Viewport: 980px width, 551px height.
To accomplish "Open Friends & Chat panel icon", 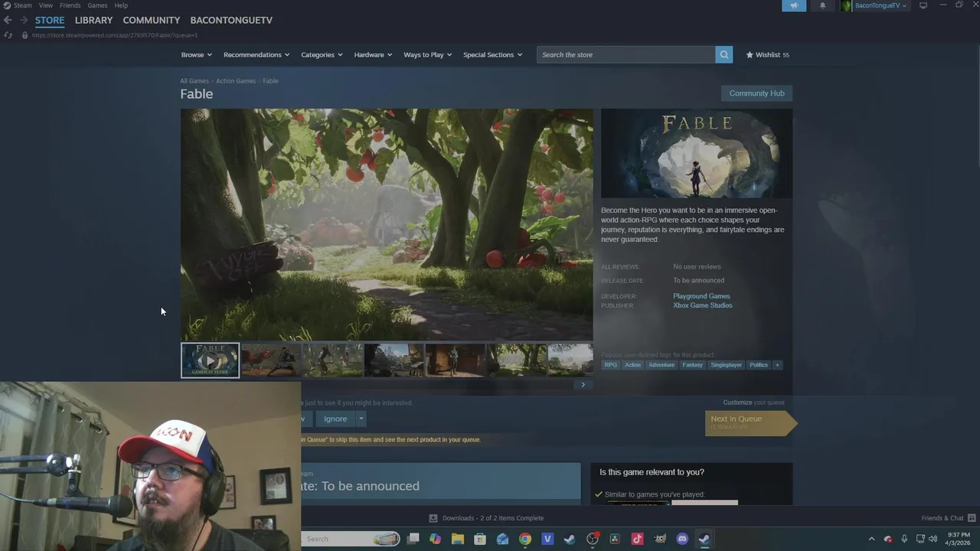I will click(x=972, y=518).
